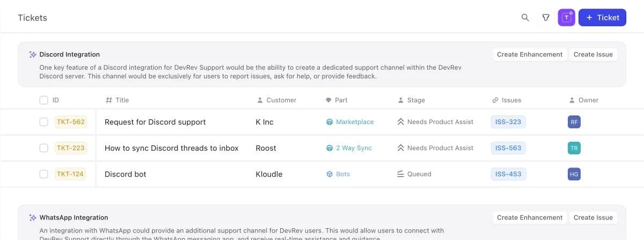Click the HG owner avatar
The height and width of the screenshot is (240, 644).
(574, 174)
